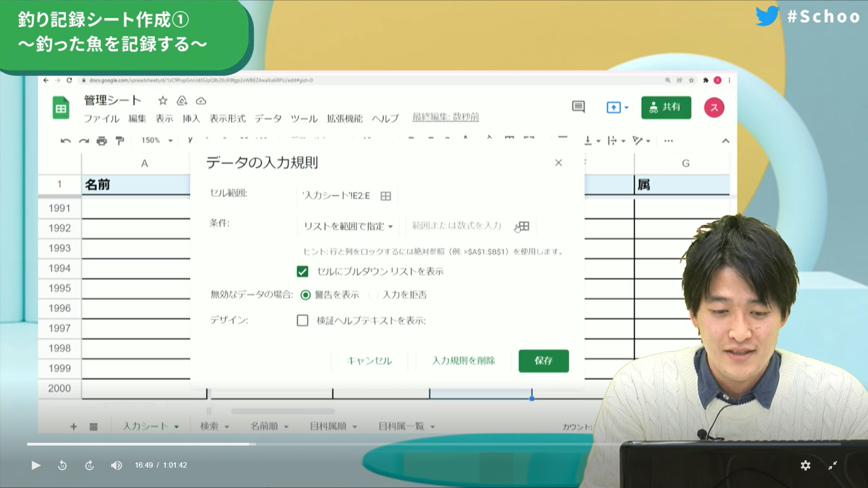Click the cloud save status icon

click(201, 101)
